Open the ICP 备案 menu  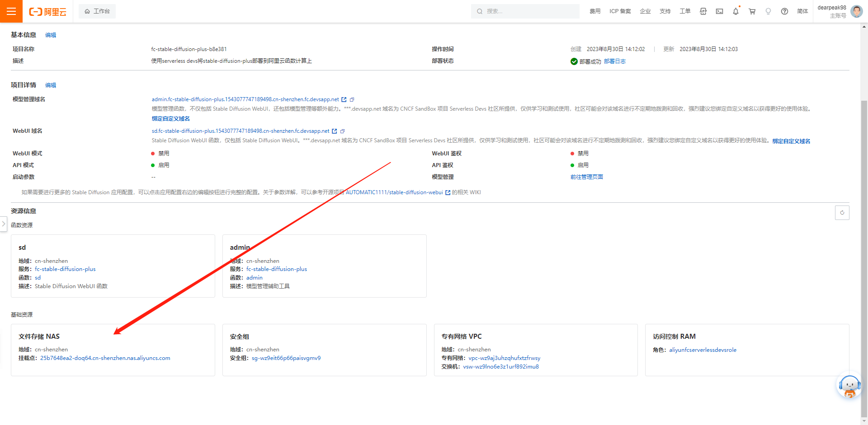(620, 11)
